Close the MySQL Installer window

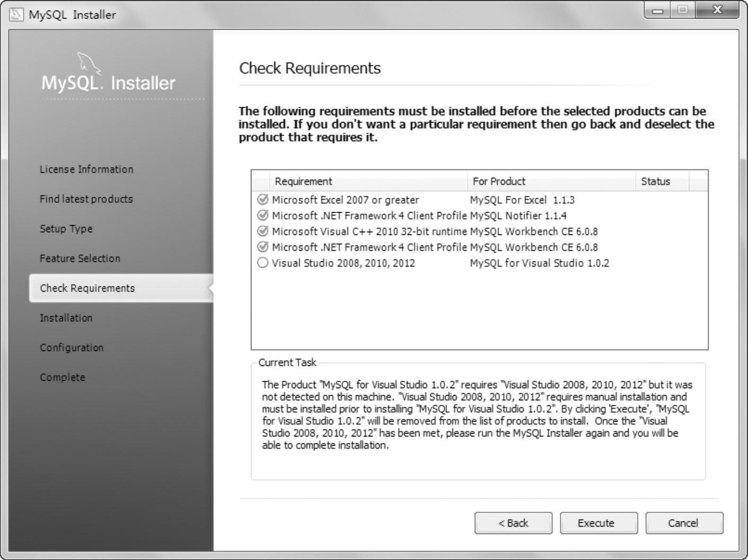tap(717, 10)
